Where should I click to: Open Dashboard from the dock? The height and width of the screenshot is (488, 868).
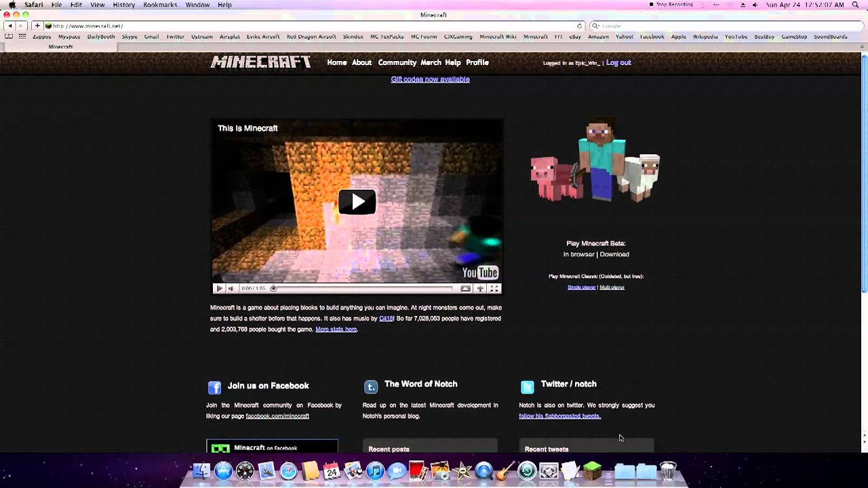(245, 470)
